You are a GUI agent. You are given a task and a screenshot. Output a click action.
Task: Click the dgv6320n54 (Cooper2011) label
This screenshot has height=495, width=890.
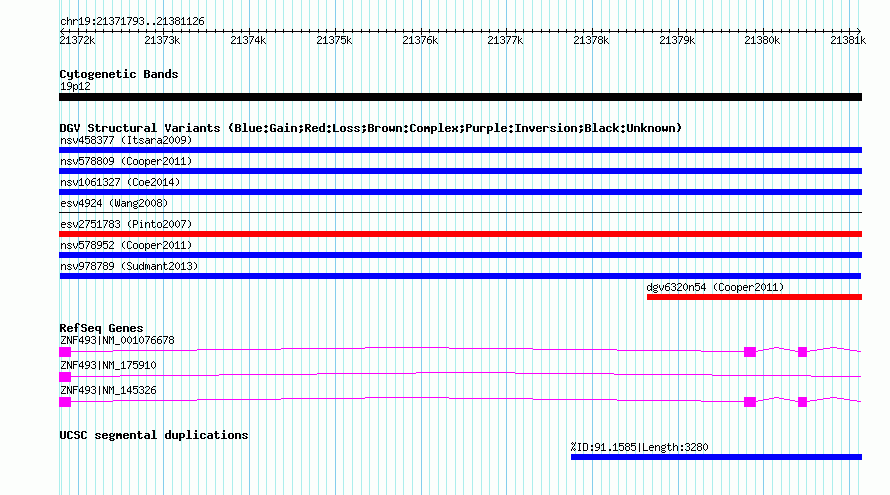click(x=715, y=287)
